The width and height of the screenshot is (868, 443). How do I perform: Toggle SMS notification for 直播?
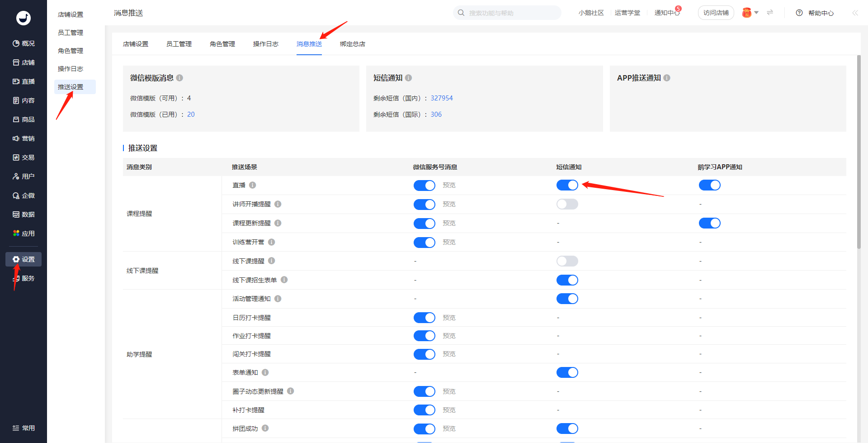pyautogui.click(x=567, y=185)
